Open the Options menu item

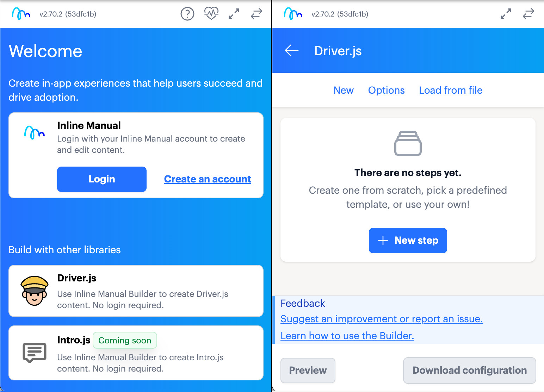pos(386,90)
